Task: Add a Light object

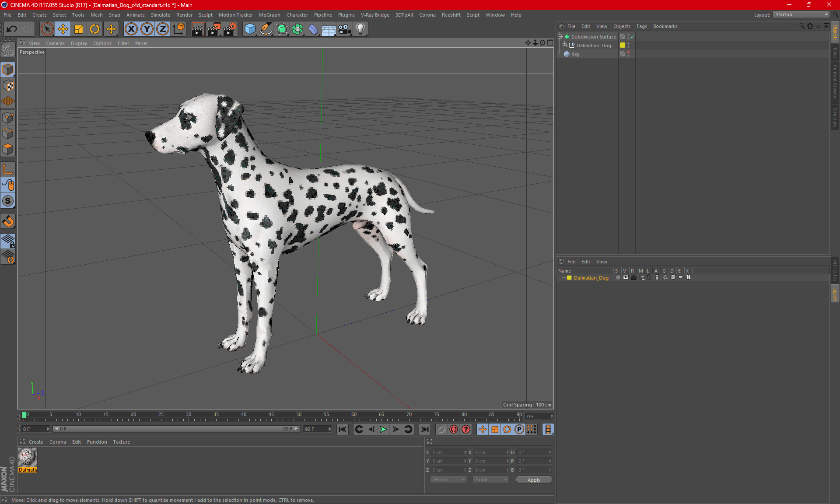Action: pos(360,29)
